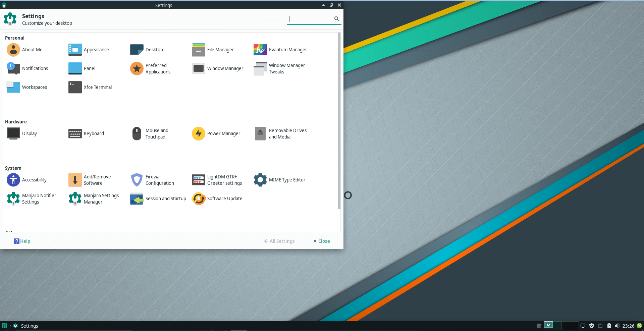Click the clock showing 23:26
Image resolution: width=644 pixels, height=331 pixels.
coord(628,326)
